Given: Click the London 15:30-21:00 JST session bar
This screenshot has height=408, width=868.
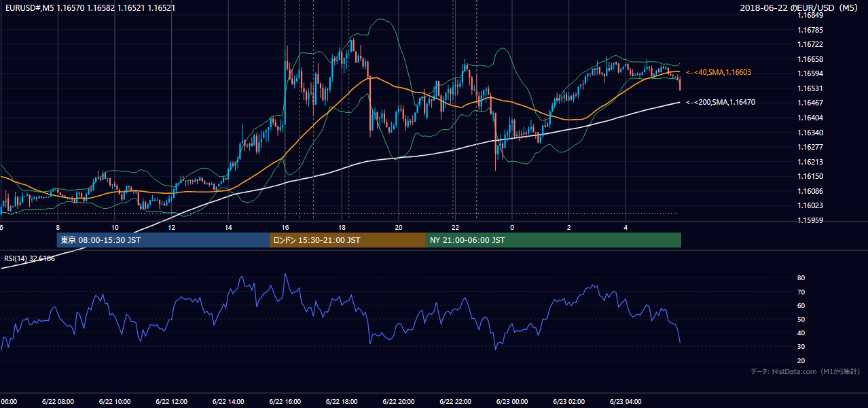Looking at the screenshot, I should coord(348,240).
